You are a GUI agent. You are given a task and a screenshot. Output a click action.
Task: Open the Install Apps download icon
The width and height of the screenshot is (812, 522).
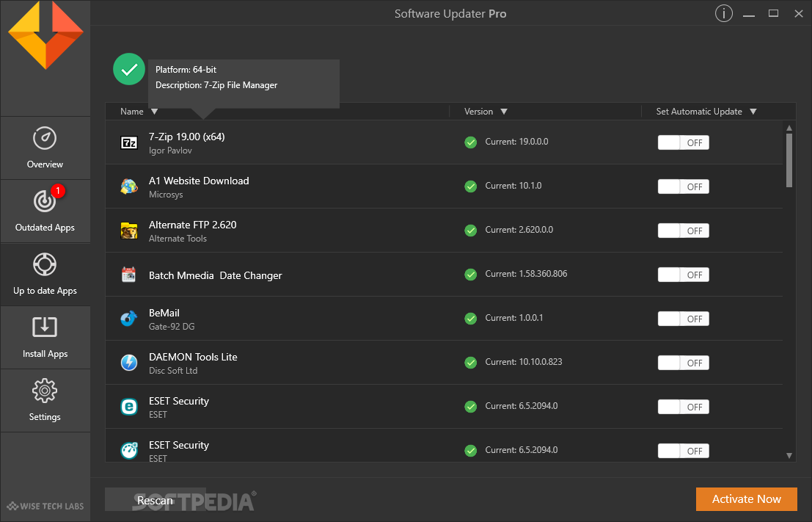click(45, 327)
